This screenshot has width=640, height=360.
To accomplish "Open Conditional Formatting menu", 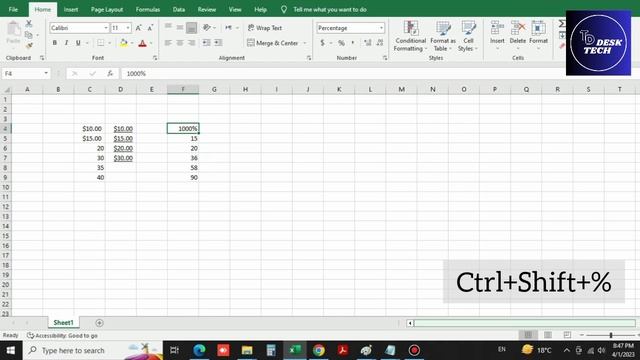I will click(410, 36).
